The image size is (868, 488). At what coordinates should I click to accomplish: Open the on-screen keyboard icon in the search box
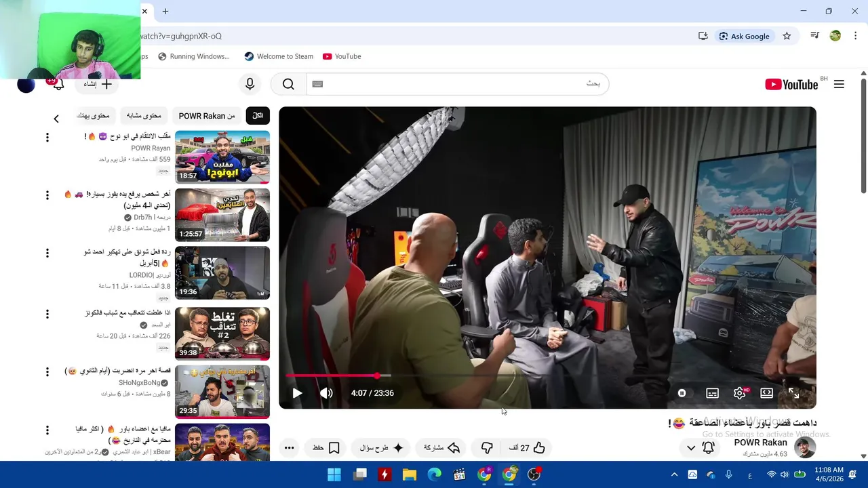tap(317, 84)
